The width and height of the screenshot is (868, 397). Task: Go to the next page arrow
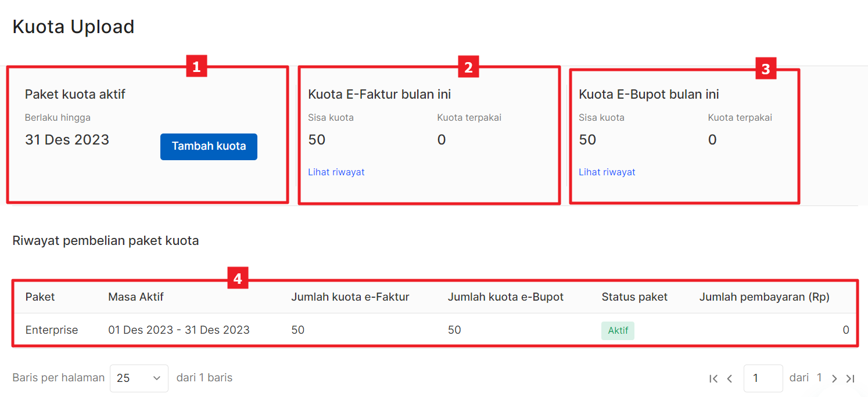point(834,378)
